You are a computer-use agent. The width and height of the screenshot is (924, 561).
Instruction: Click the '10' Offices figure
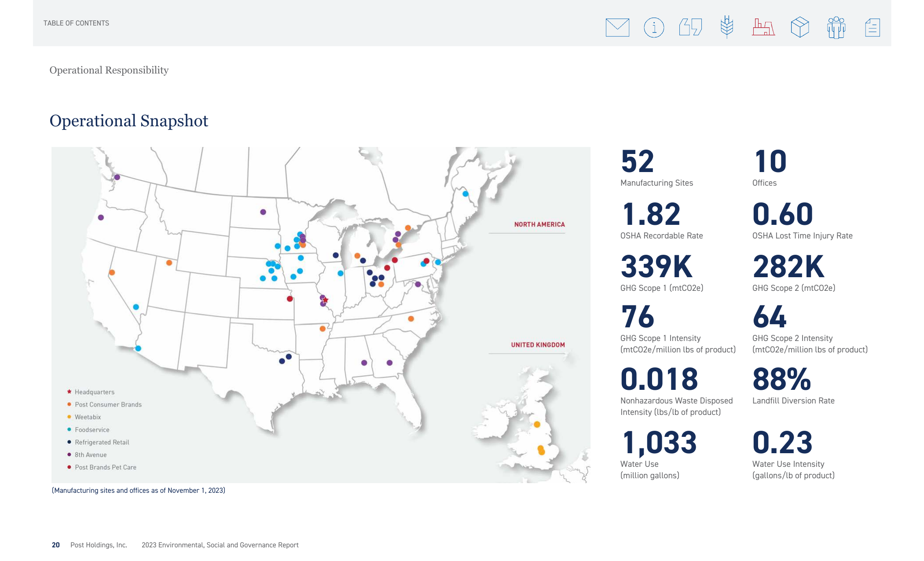coord(770,161)
